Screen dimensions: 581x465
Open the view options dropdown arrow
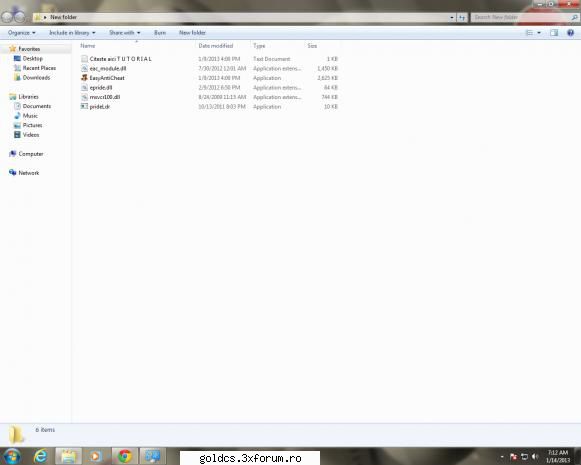(539, 33)
